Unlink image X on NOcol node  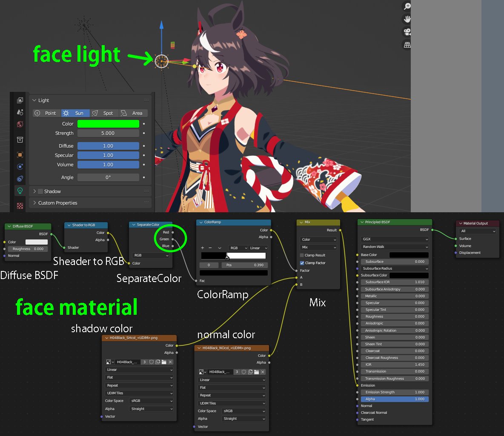pyautogui.click(x=263, y=372)
